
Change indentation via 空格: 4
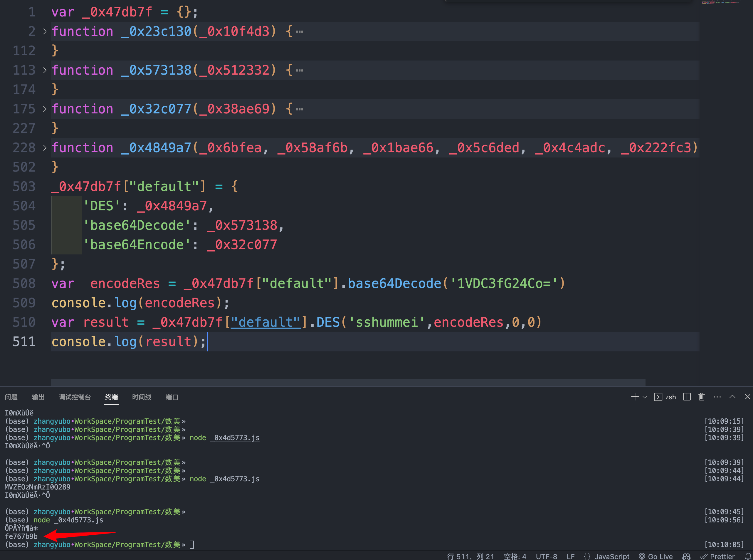(x=515, y=556)
